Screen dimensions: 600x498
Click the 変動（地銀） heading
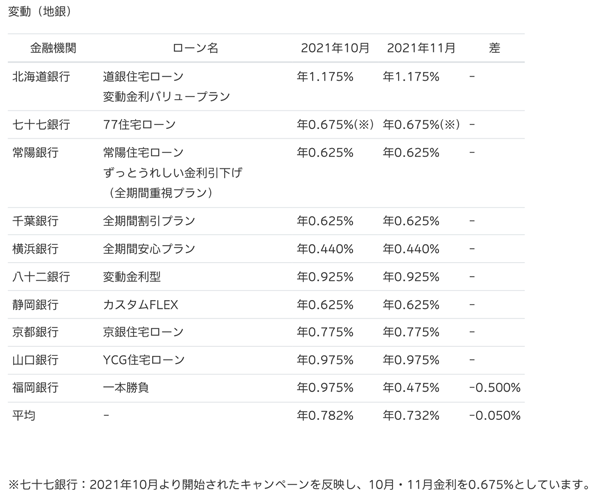click(40, 11)
